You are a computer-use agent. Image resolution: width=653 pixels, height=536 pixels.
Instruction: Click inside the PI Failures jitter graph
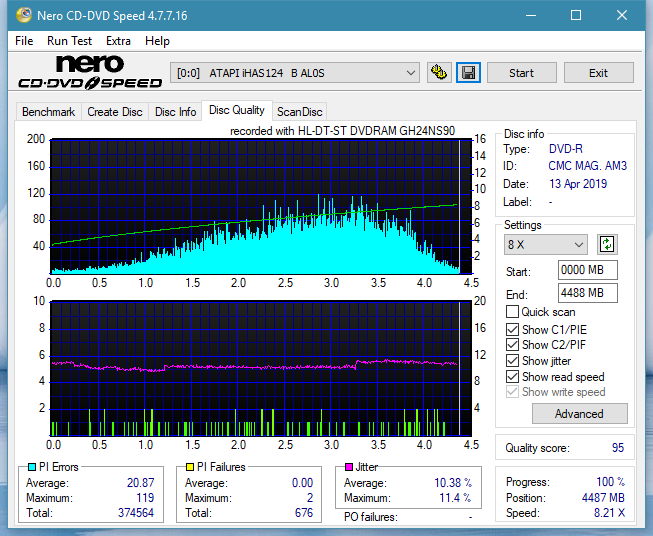[261, 369]
